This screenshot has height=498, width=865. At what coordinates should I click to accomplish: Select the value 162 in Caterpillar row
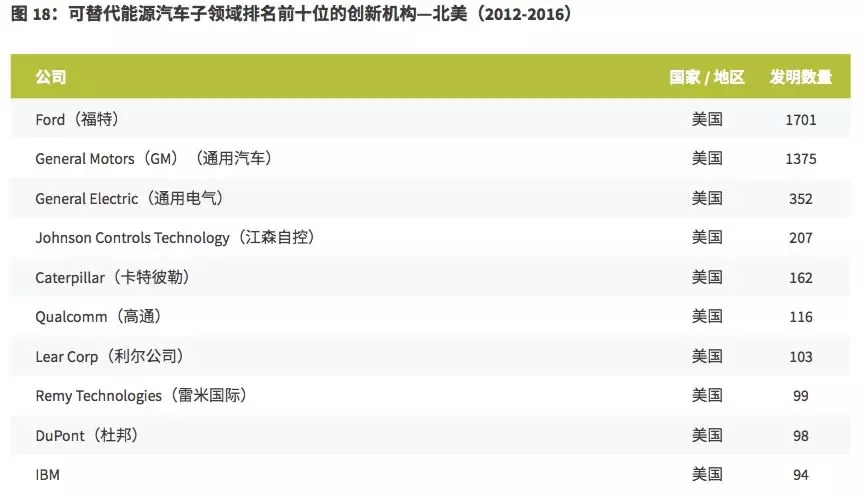tap(800, 277)
